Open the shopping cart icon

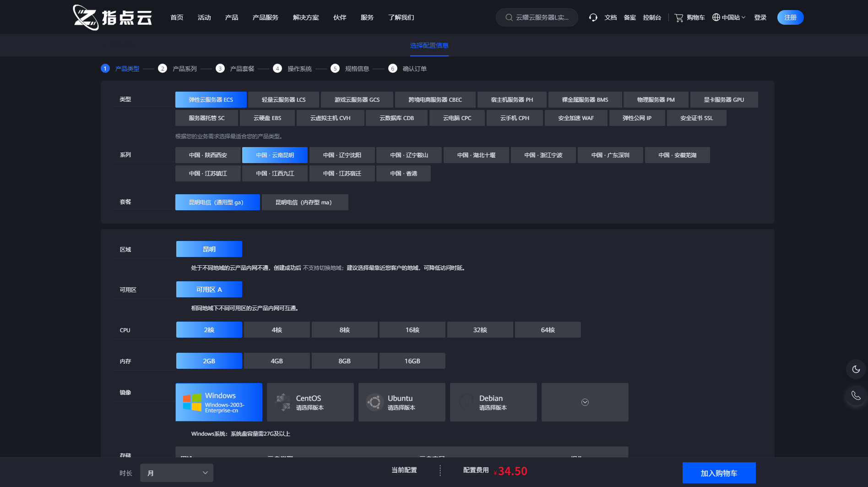(x=679, y=17)
